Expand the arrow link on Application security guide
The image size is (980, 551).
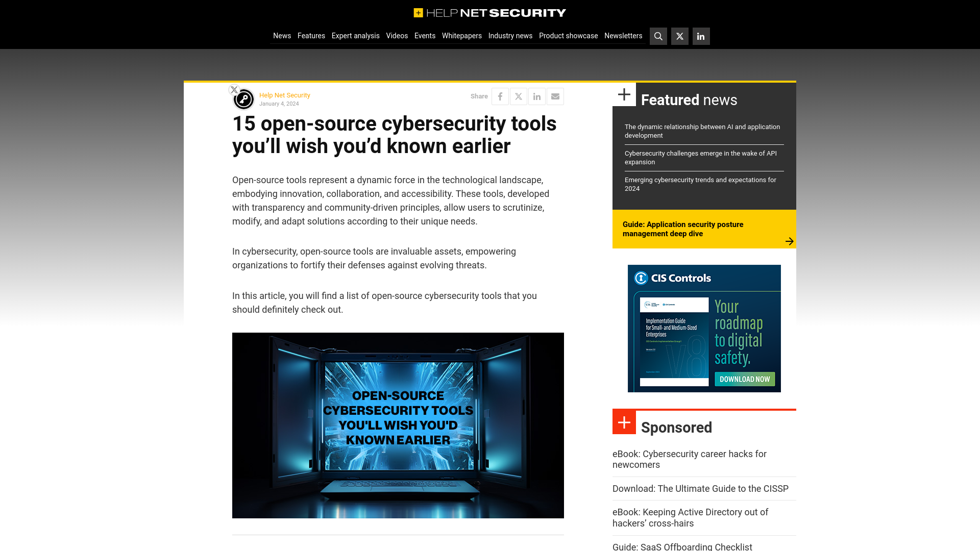789,241
